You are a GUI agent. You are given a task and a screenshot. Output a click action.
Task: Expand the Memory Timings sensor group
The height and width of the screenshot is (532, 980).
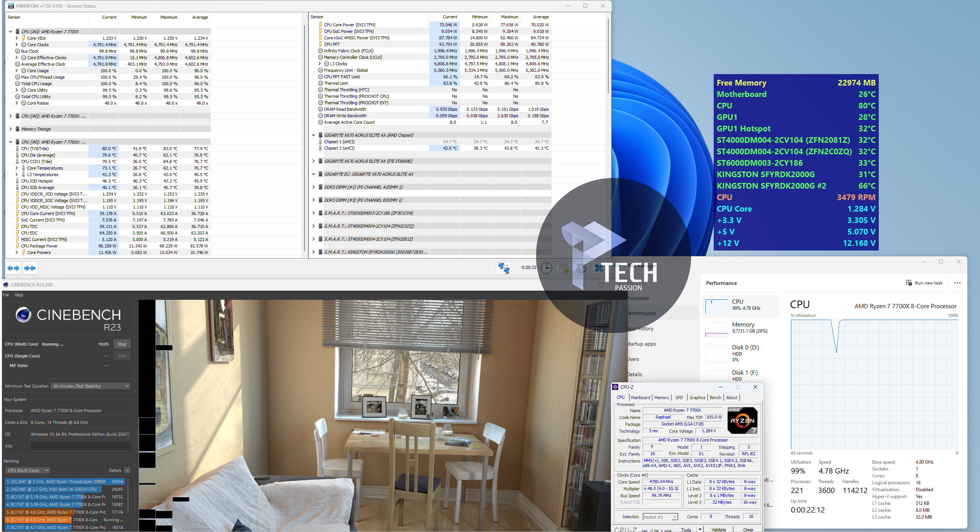(10, 129)
